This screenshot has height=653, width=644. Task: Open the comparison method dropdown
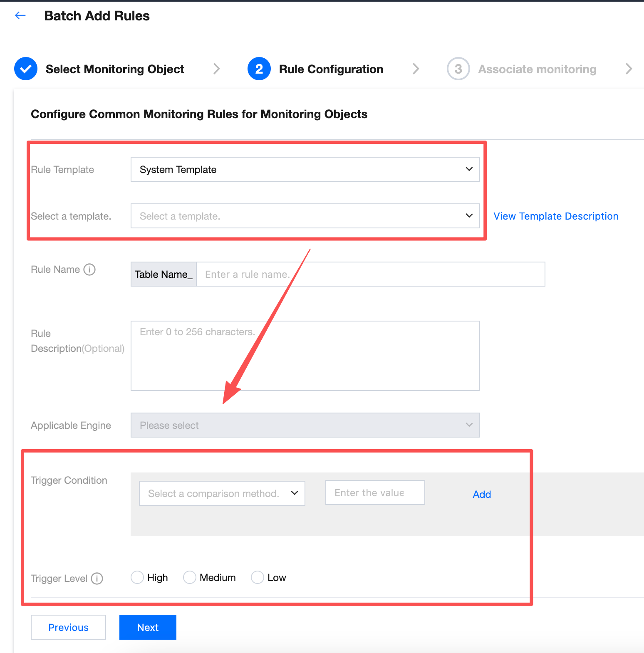[222, 493]
